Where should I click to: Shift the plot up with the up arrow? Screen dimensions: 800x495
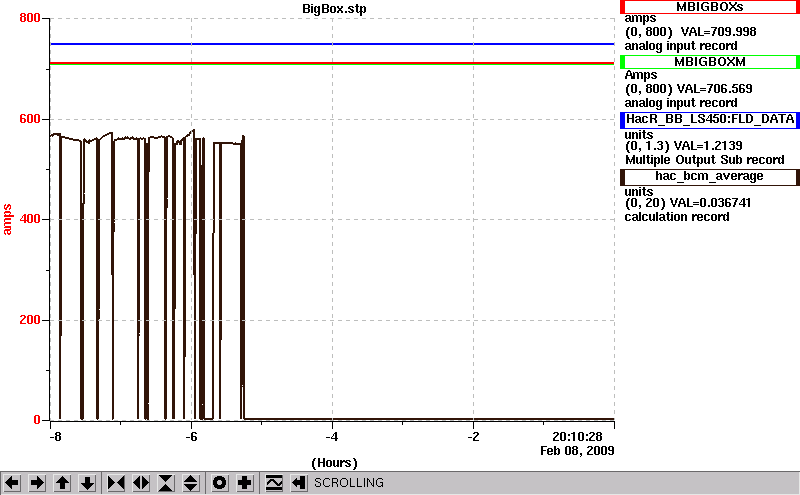coord(62,483)
